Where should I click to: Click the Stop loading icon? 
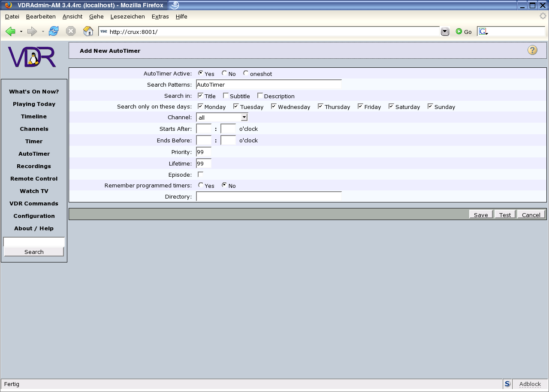(x=71, y=31)
